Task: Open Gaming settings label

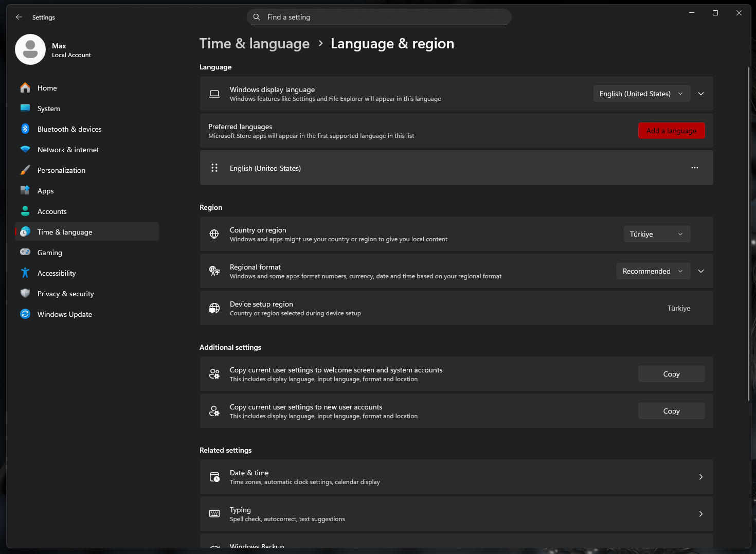Action: [x=50, y=253]
